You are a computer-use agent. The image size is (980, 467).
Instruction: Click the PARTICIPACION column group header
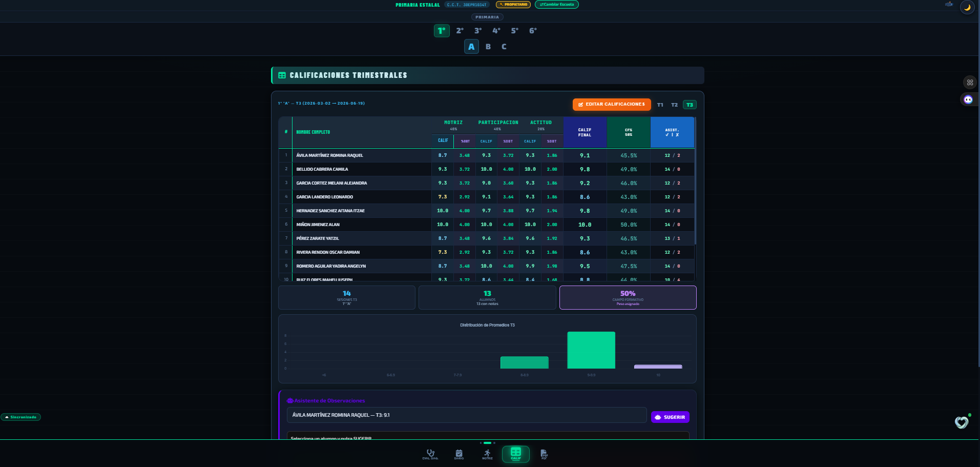(498, 125)
